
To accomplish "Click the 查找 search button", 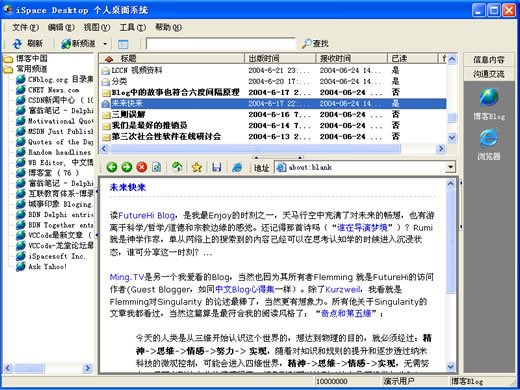I will (315, 44).
